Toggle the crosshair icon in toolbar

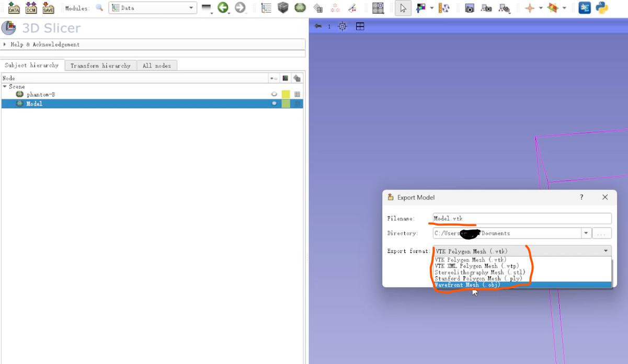(x=530, y=8)
